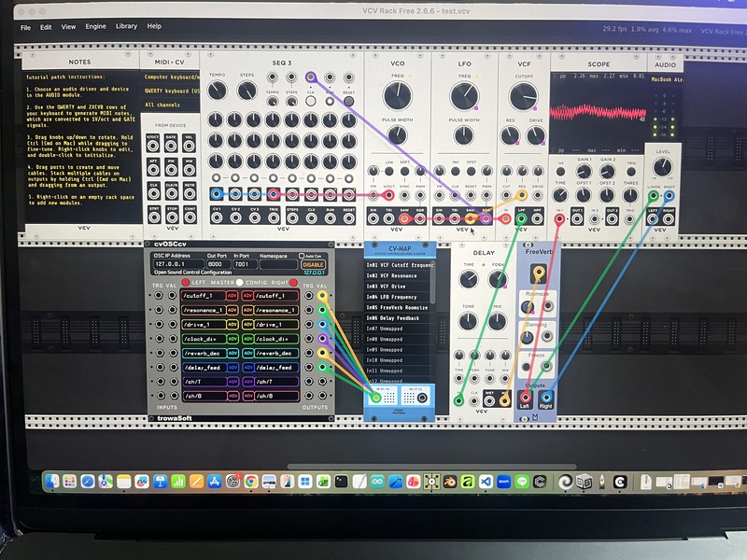Click the white MASTER CONFIG button
The image size is (747, 560).
239,283
